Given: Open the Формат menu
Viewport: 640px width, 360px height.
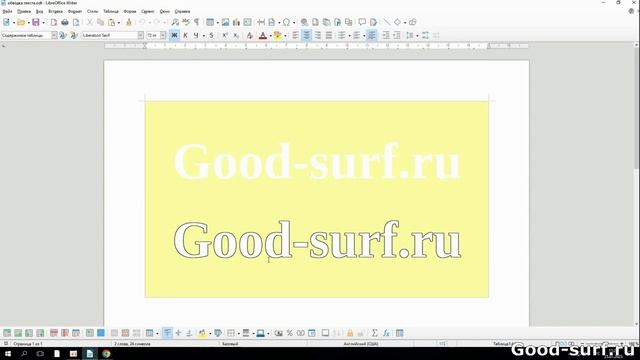Looking at the screenshot, I should tap(75, 11).
